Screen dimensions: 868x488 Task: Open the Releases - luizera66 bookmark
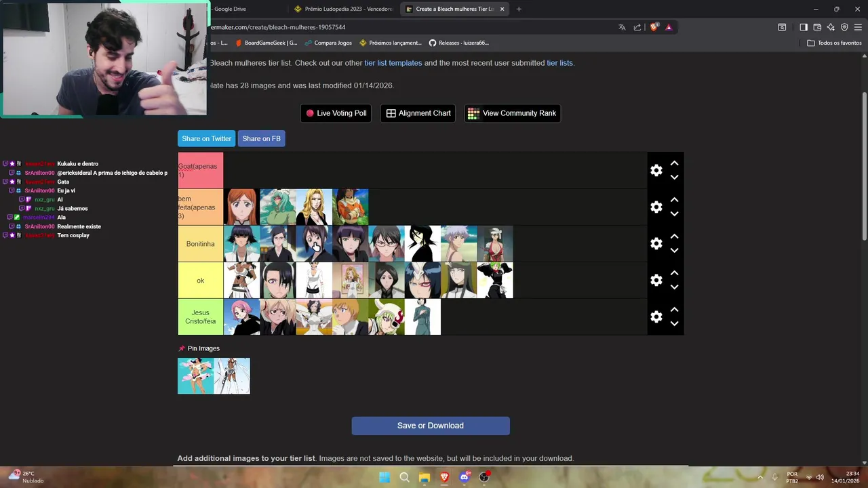[458, 43]
